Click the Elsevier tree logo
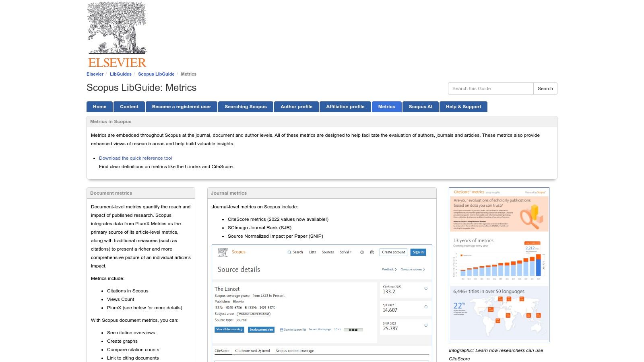 pyautogui.click(x=117, y=28)
